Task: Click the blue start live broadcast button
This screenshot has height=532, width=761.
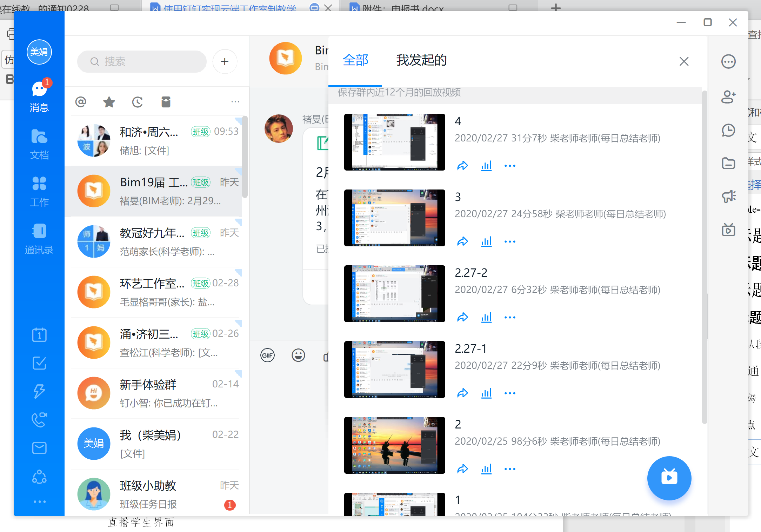Action: tap(669, 478)
